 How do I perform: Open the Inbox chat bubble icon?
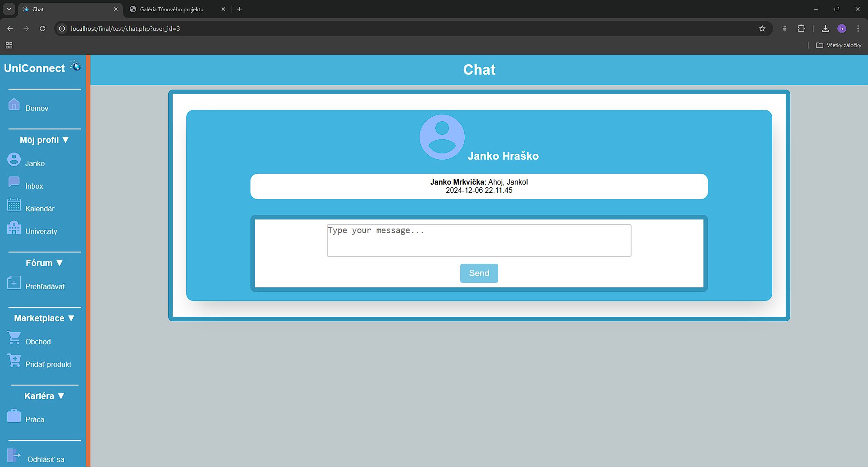pos(14,182)
